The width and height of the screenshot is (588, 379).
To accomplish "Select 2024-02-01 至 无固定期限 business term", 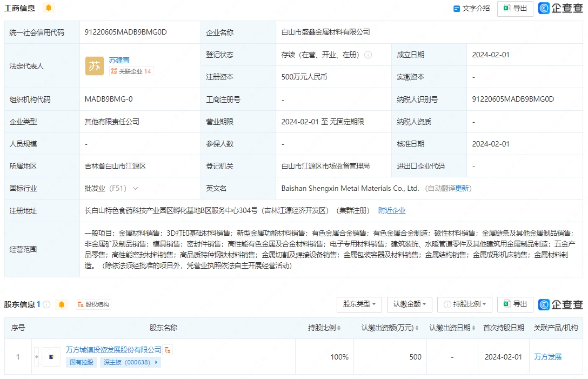I will click(323, 122).
